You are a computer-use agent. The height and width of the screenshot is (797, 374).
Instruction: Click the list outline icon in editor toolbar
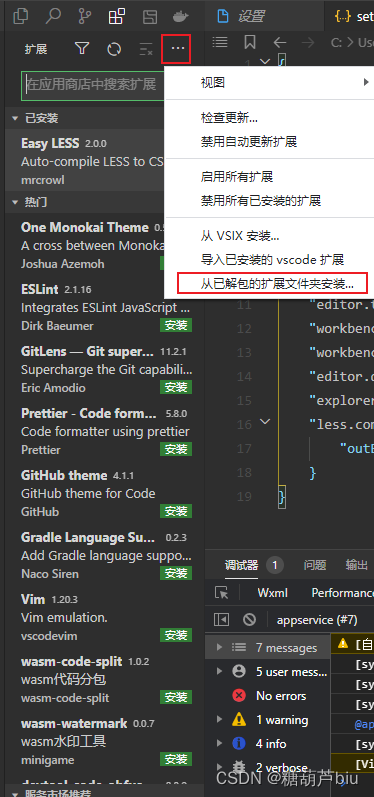[x=220, y=42]
